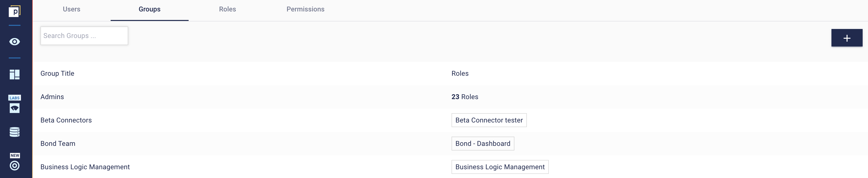Switch to the Roles tab

227,9
